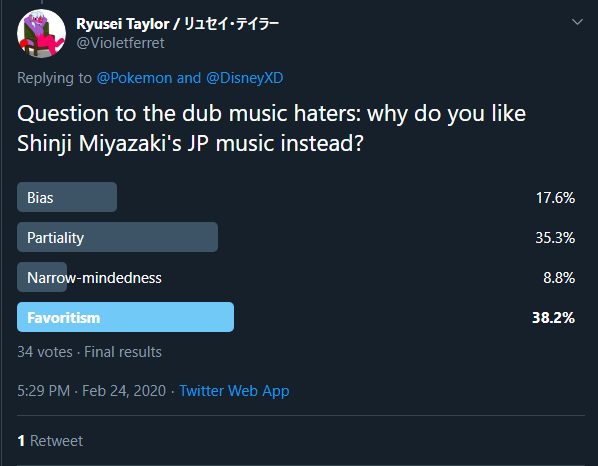Click the 34 votes Final results text
Viewport: 598px width, 466px height.
point(89,352)
